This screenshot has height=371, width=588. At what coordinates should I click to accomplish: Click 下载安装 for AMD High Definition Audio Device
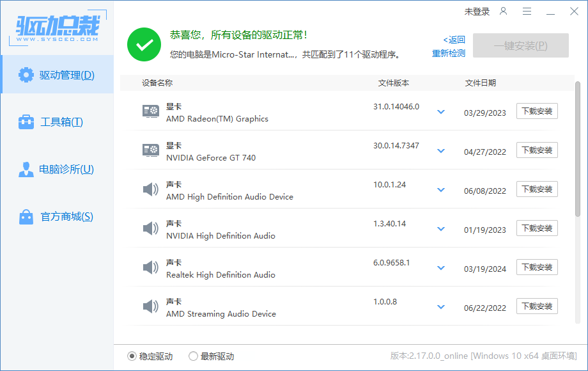(x=537, y=189)
